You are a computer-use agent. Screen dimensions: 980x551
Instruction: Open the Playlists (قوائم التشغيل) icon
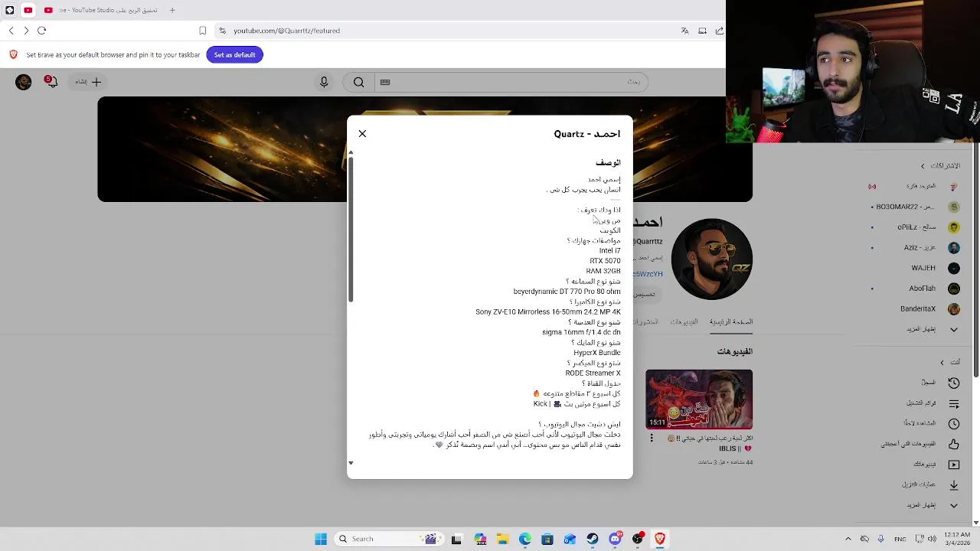[x=954, y=403]
